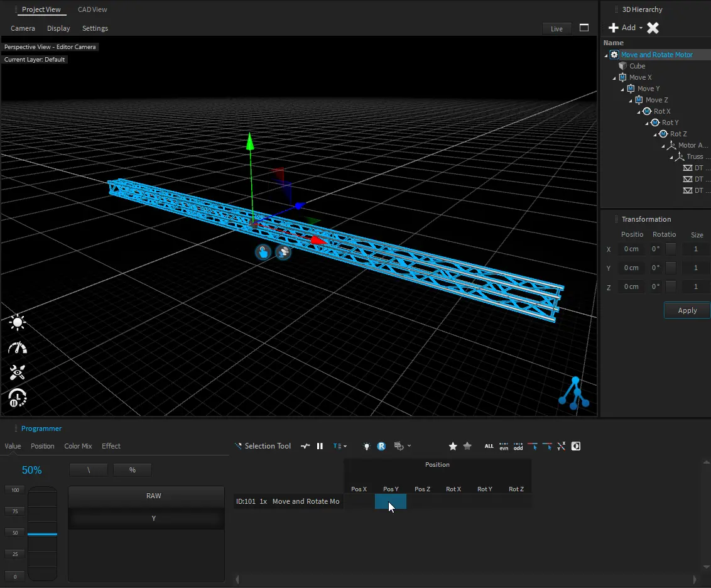
Task: Click the speedometer gauge icon
Action: tap(18, 348)
